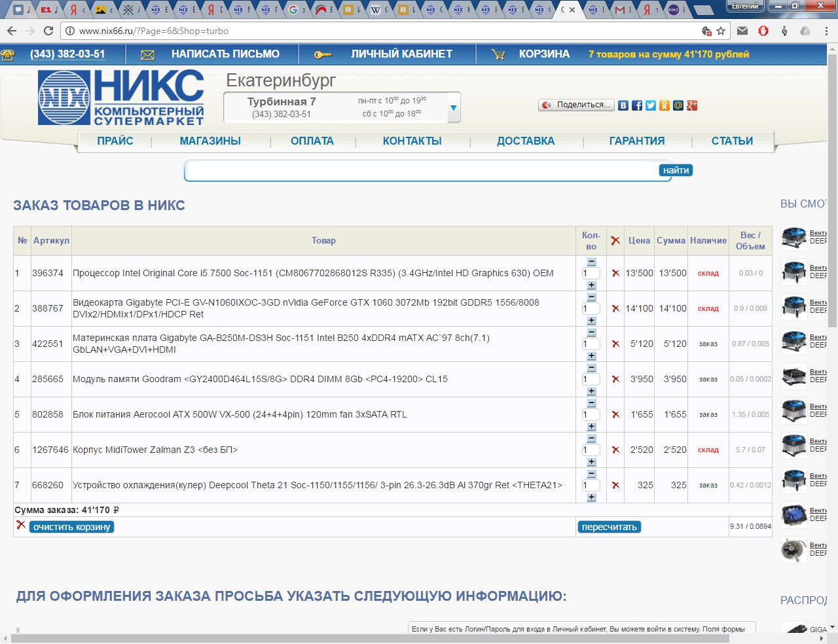
Task: Share the page on Twitter
Action: (651, 105)
